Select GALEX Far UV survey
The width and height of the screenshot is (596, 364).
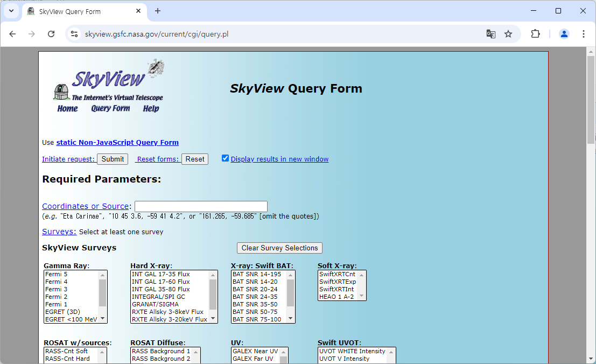click(255, 359)
